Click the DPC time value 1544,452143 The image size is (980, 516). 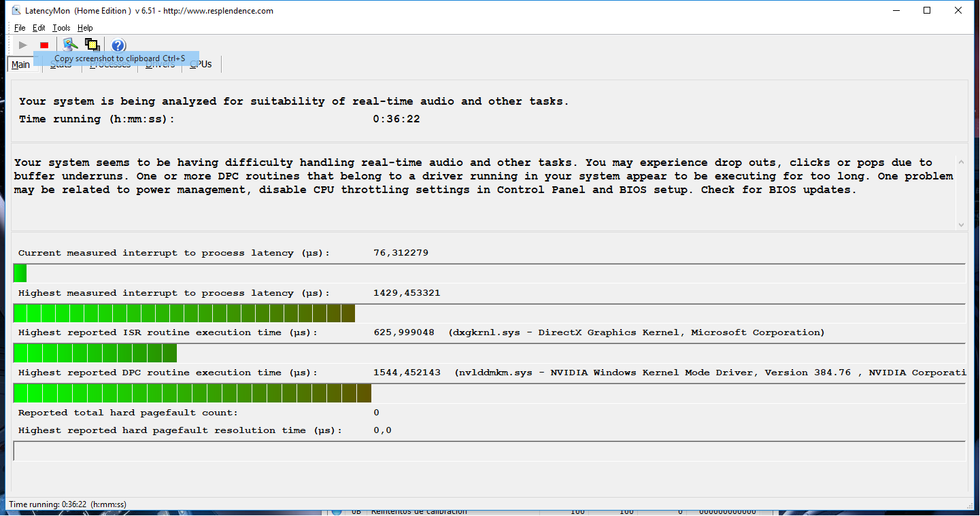click(x=407, y=373)
